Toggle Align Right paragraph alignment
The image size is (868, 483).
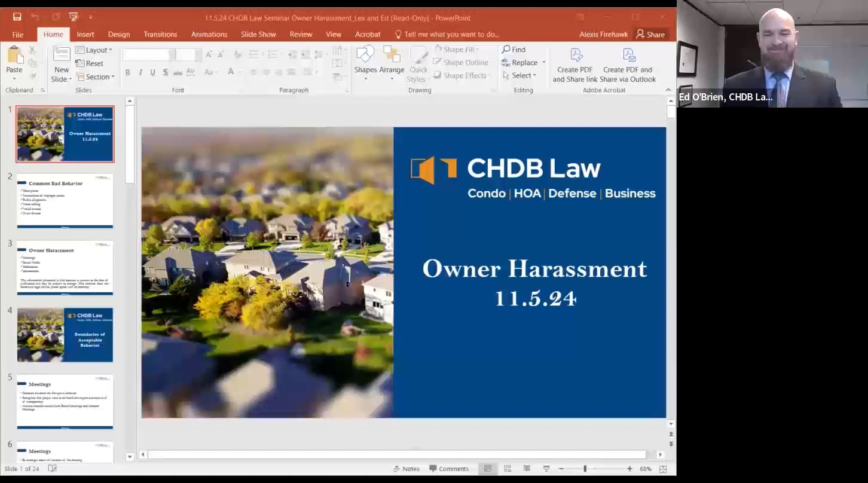point(279,72)
